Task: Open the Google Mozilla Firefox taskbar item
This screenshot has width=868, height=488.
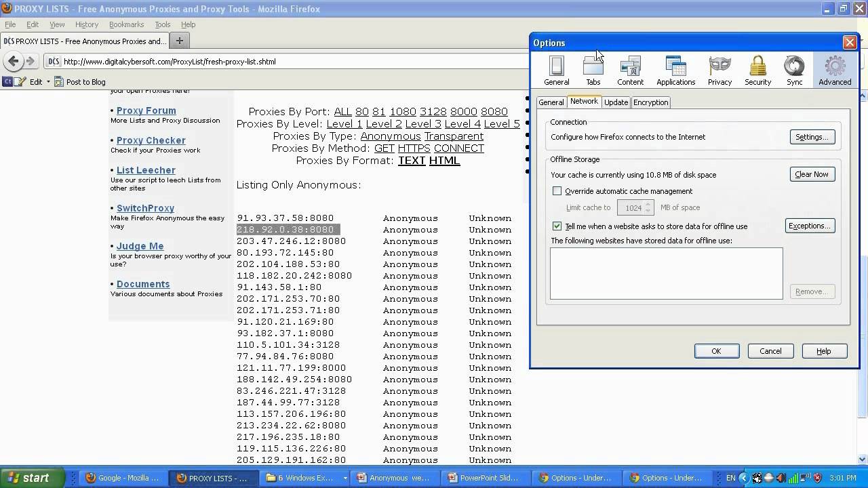Action: [123, 478]
